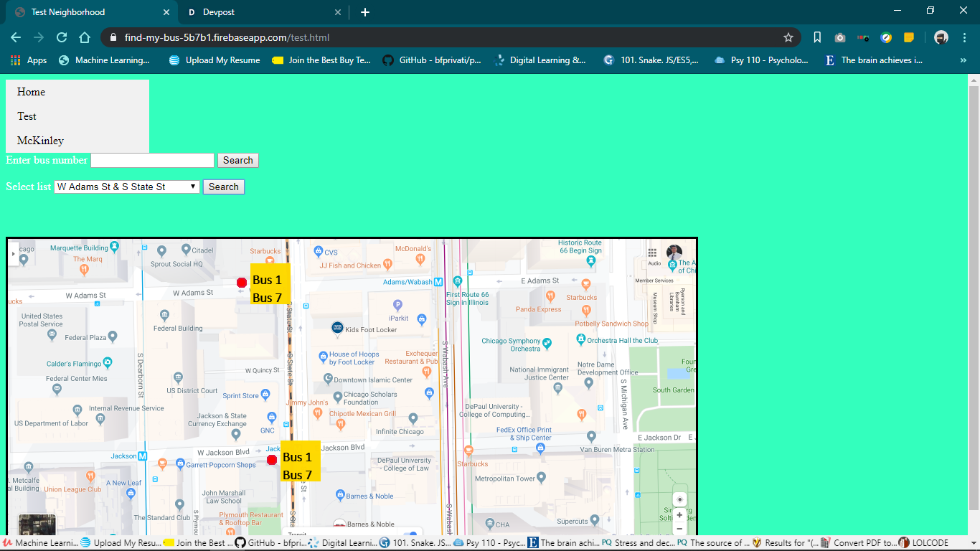Click the red bus stop marker at W Adams St

242,283
